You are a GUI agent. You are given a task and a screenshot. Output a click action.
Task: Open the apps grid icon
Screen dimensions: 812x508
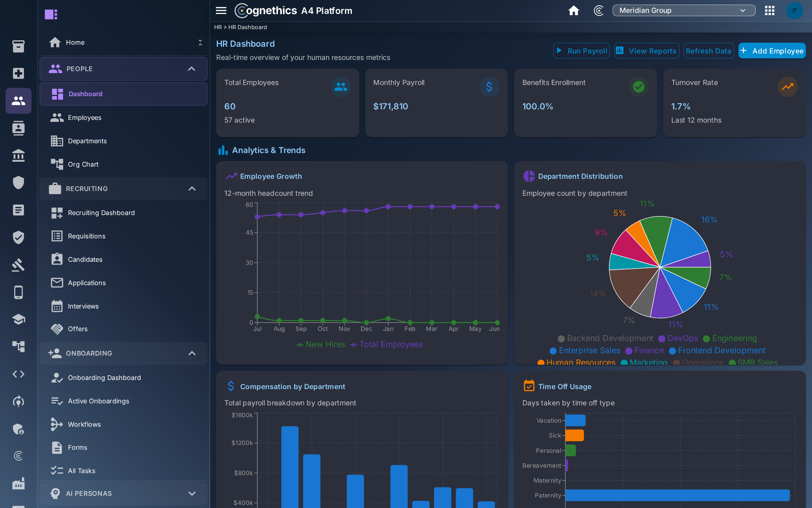point(769,10)
